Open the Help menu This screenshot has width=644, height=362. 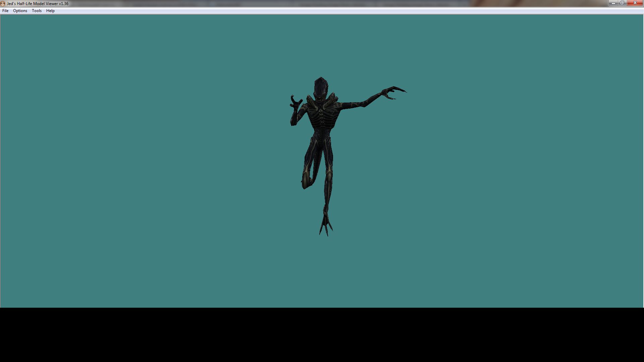pyautogui.click(x=50, y=11)
